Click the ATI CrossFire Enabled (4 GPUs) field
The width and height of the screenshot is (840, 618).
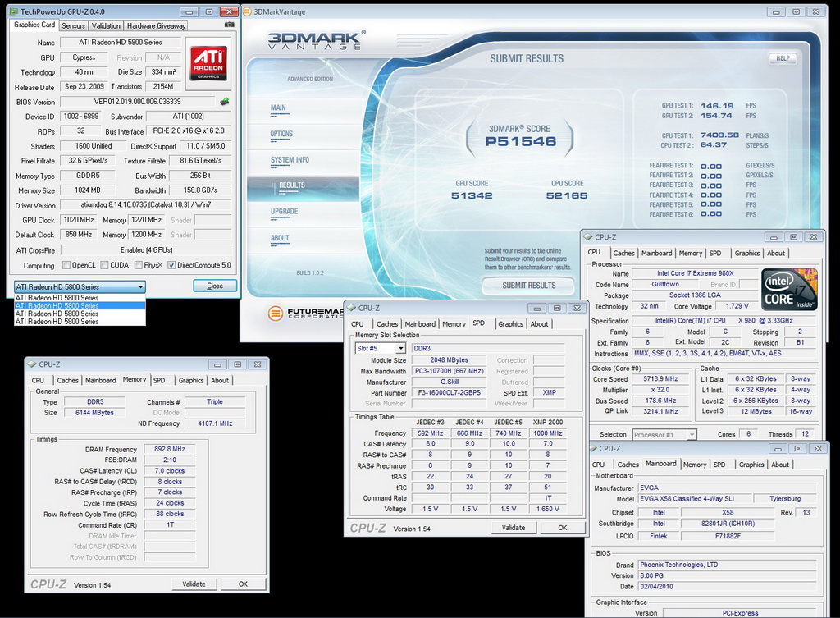(146, 249)
